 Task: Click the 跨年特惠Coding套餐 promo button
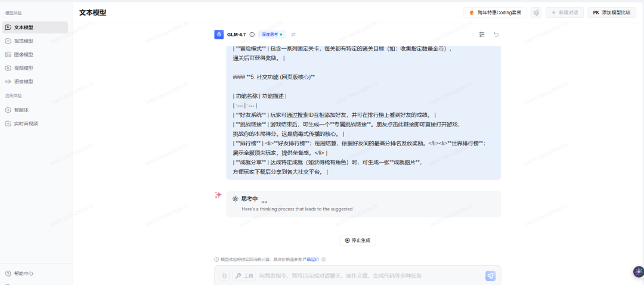pyautogui.click(x=495, y=13)
